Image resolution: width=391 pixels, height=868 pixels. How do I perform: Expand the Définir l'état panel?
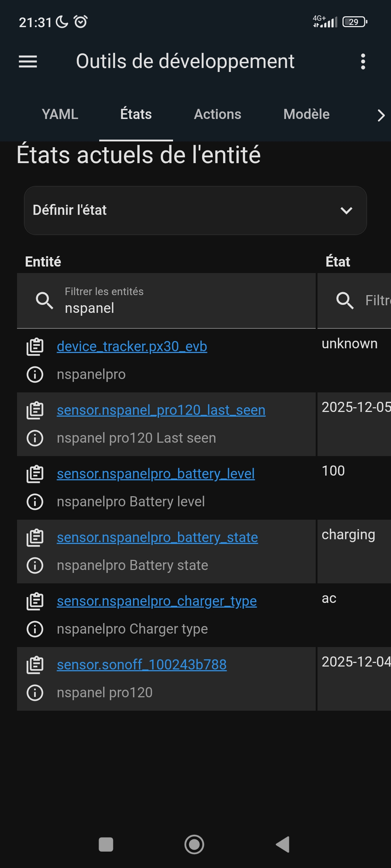point(195,210)
